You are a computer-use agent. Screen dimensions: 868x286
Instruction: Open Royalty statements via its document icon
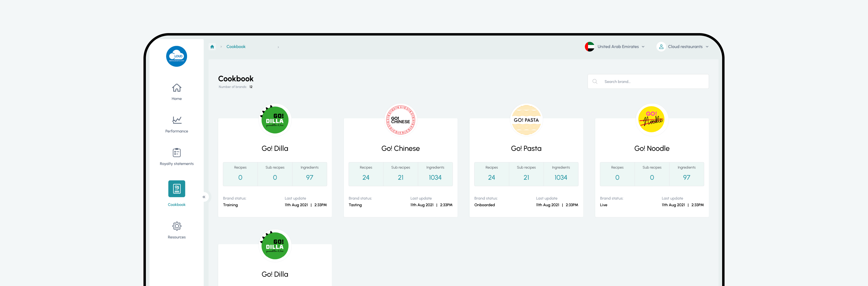pyautogui.click(x=177, y=153)
